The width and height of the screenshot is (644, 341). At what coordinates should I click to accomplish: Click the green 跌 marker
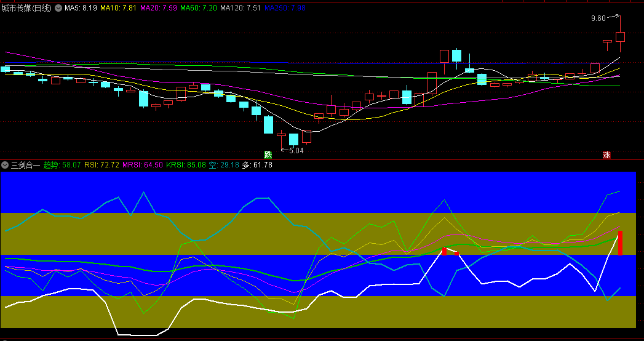point(268,155)
